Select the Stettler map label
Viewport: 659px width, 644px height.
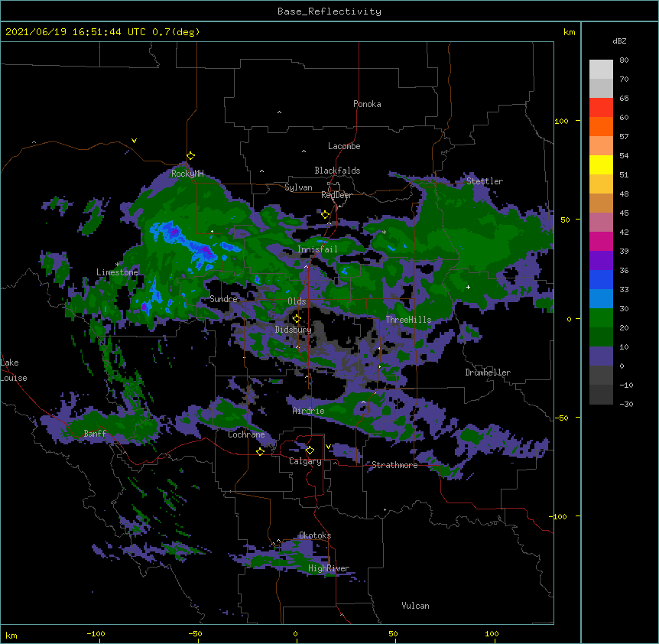click(485, 181)
